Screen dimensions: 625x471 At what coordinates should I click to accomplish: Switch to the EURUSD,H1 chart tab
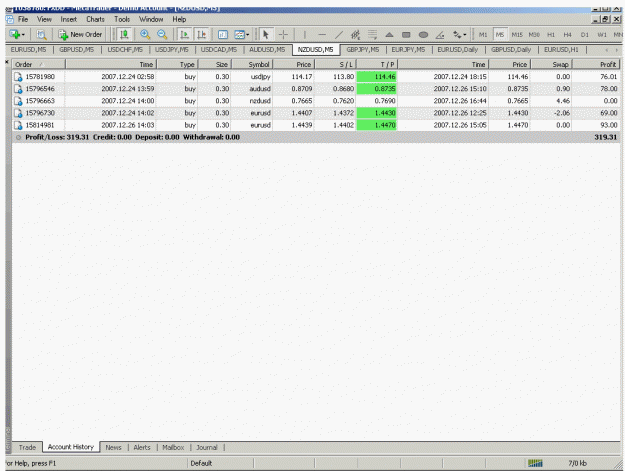(561, 49)
